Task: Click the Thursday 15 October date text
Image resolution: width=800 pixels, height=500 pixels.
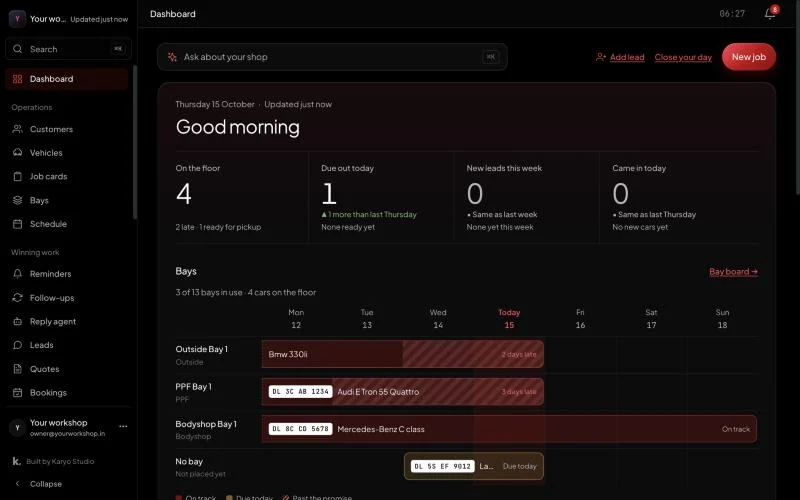Action: pos(215,104)
